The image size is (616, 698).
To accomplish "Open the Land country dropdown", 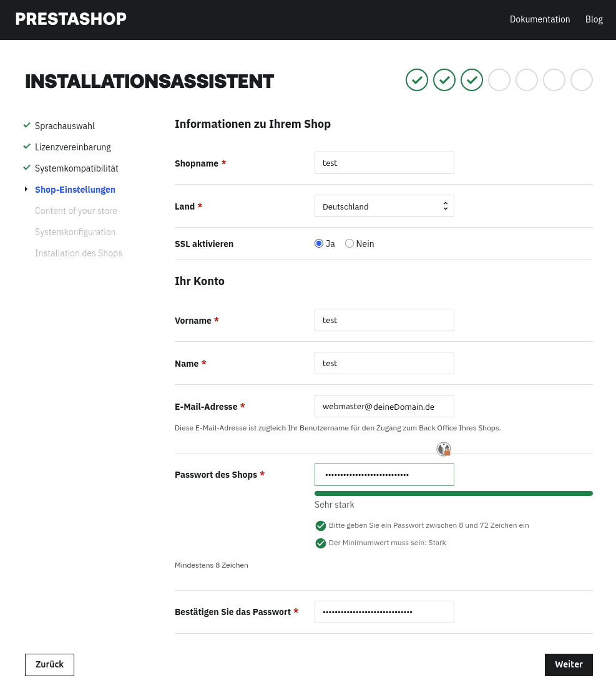I will coord(384,206).
